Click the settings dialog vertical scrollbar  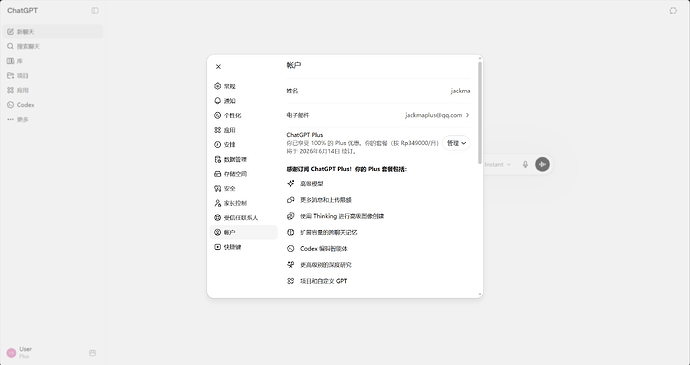pos(480,113)
